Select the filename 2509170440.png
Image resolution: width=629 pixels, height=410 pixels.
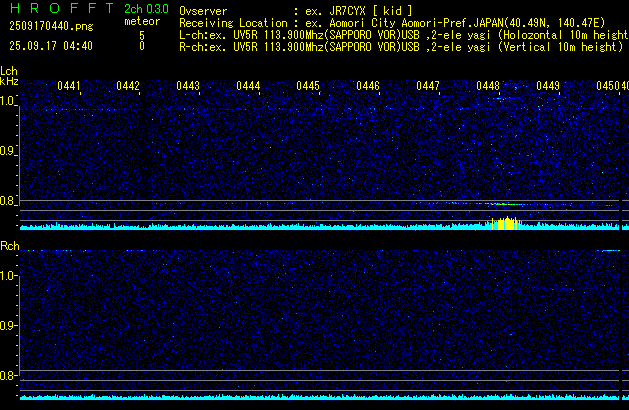pyautogui.click(x=51, y=26)
